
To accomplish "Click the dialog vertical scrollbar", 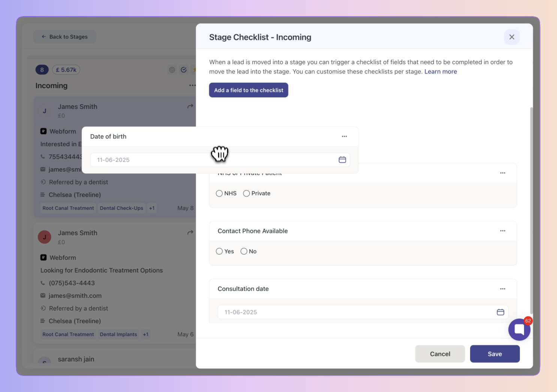I will (531, 210).
